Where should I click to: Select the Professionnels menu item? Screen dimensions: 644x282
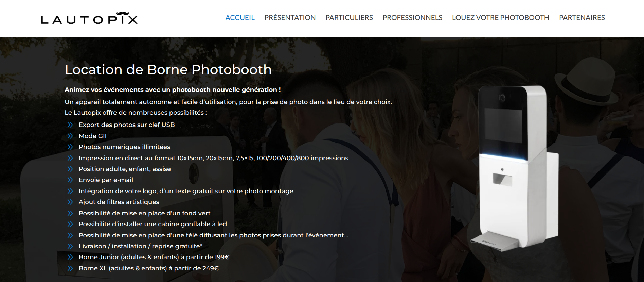pos(412,18)
